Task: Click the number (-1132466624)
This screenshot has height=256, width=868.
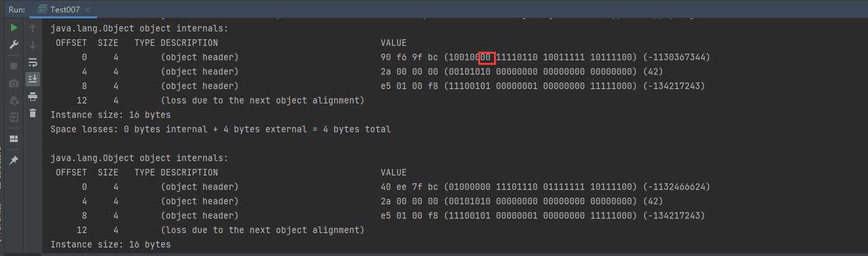Action: [x=677, y=187]
